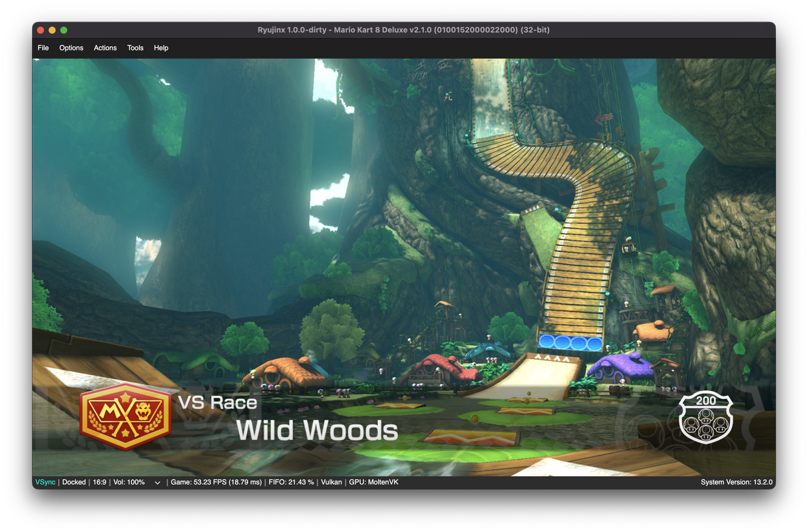
Task: Open the Tools menu
Action: pyautogui.click(x=135, y=48)
